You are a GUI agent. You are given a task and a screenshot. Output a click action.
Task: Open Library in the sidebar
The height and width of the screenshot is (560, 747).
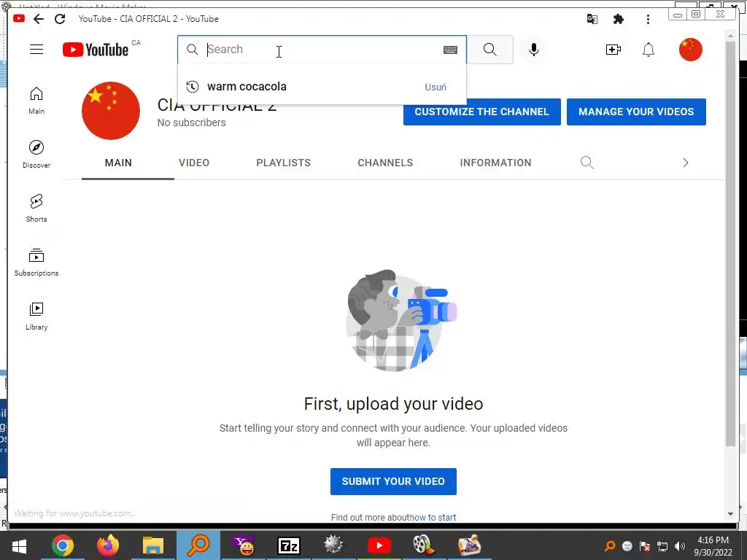pyautogui.click(x=36, y=316)
